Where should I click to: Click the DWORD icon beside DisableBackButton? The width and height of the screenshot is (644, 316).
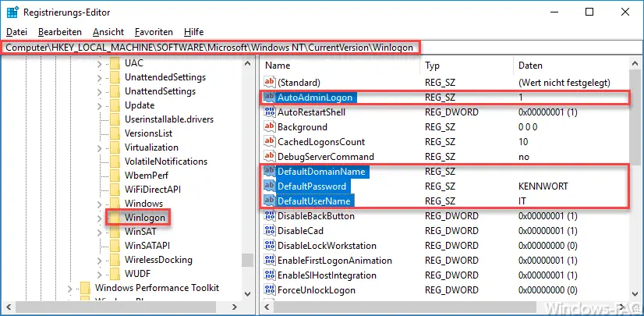tap(270, 215)
